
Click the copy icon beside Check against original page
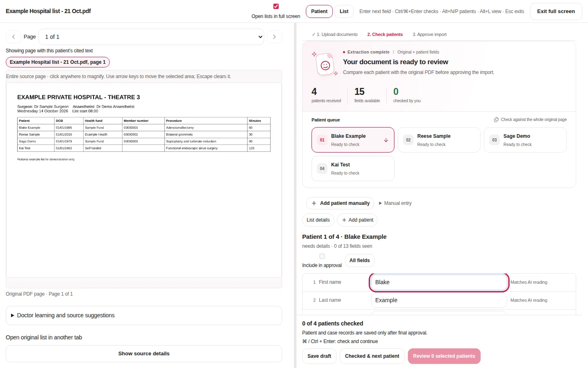coord(496,120)
